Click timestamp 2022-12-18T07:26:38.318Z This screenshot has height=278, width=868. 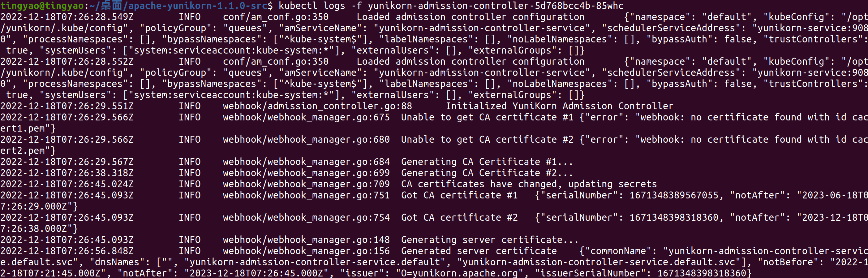click(67, 173)
